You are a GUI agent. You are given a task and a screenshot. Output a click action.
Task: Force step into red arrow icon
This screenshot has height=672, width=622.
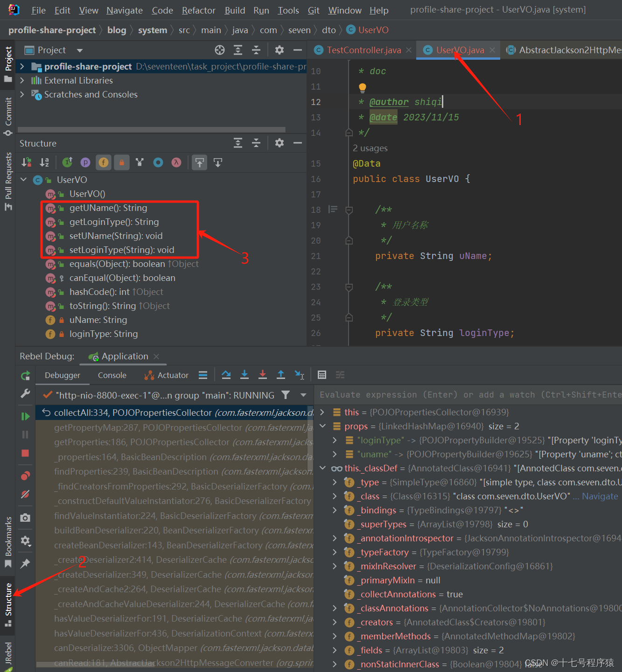coord(263,375)
